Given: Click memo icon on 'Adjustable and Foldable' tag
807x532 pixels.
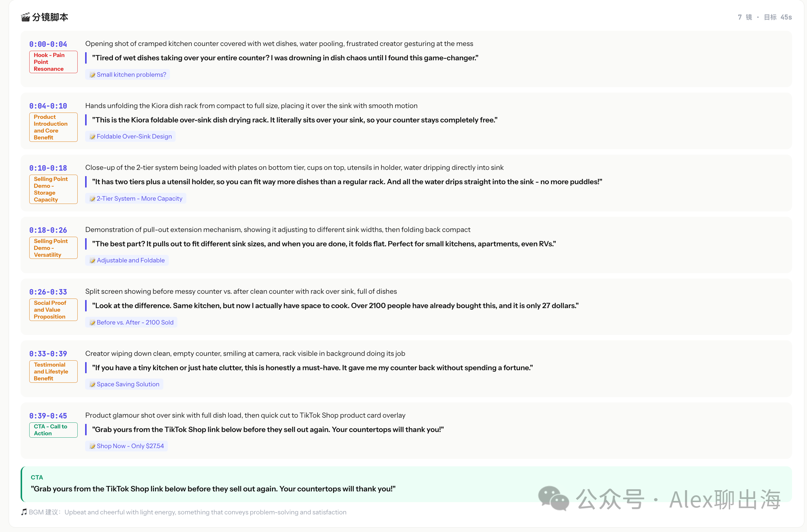Looking at the screenshot, I should [x=92, y=261].
